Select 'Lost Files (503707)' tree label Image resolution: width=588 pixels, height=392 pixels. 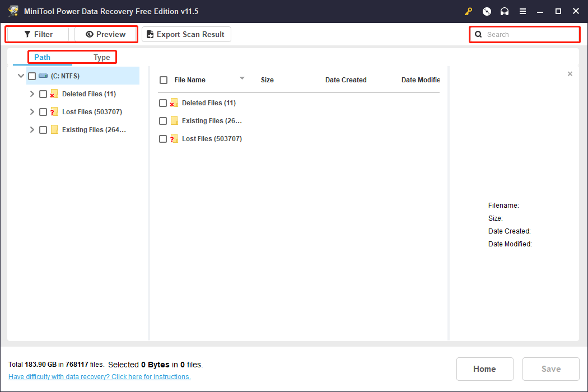pyautogui.click(x=92, y=112)
